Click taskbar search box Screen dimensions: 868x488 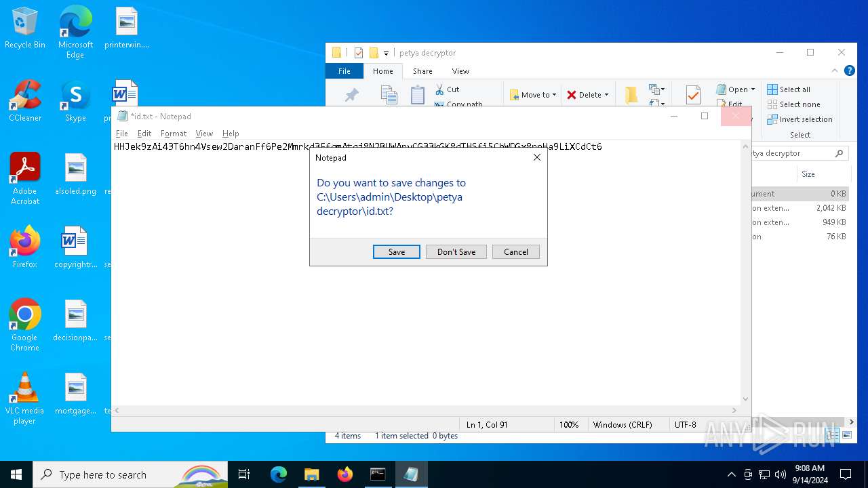[x=130, y=474]
